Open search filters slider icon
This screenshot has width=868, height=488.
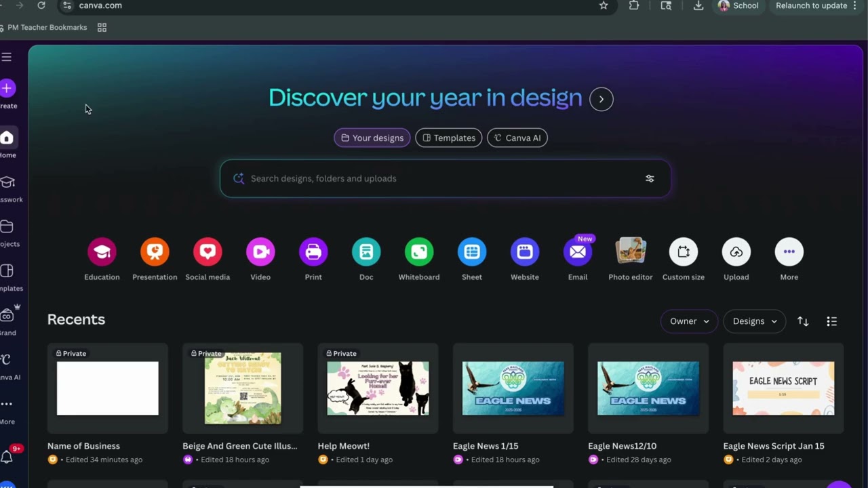coord(650,178)
